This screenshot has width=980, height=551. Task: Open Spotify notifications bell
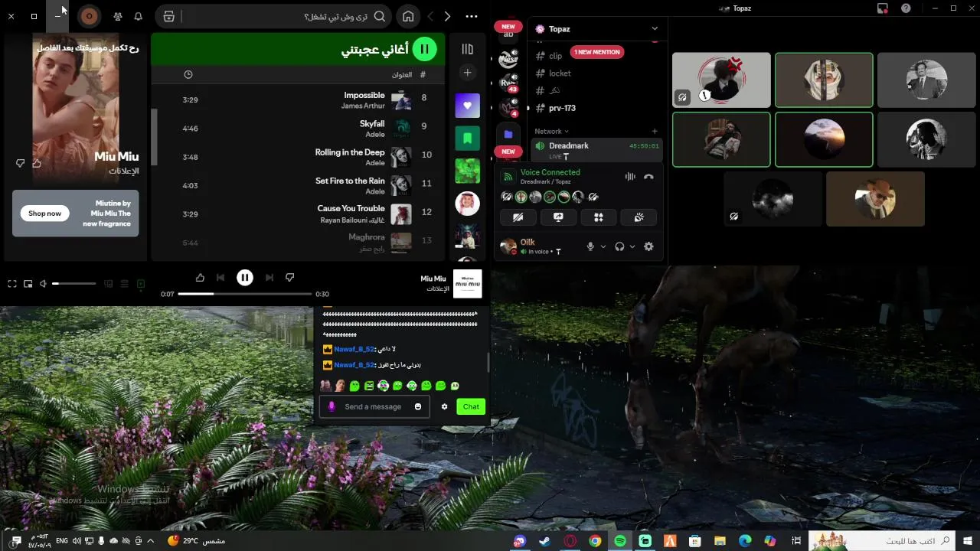(x=138, y=16)
